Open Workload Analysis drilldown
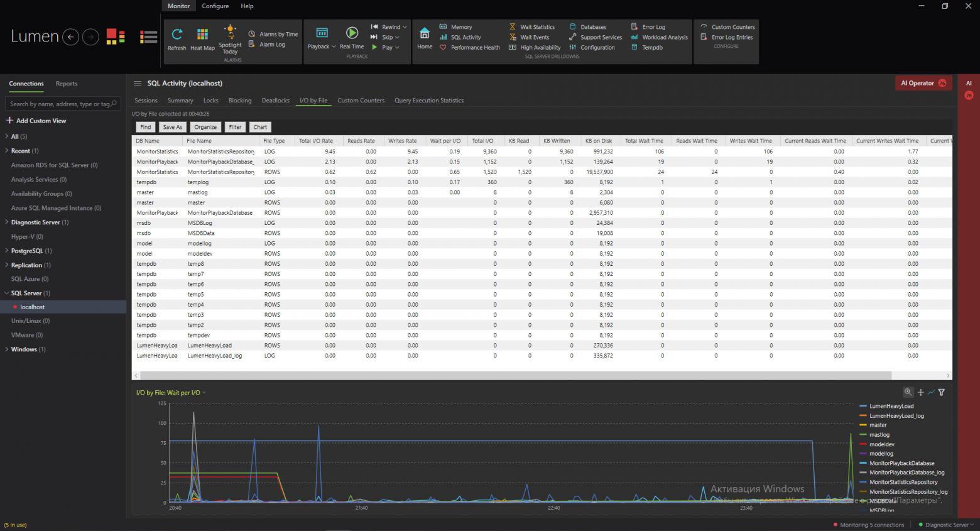This screenshot has height=531, width=980. 659,37
